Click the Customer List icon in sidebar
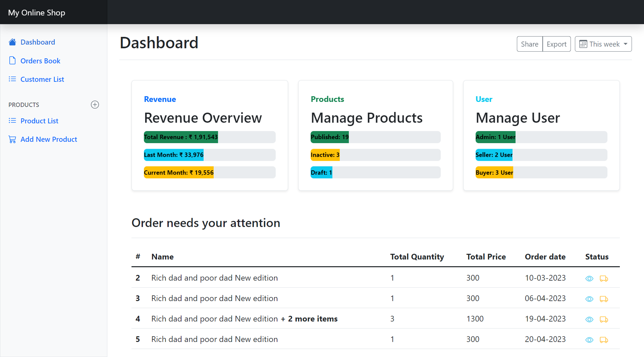This screenshot has width=644, height=357. 12,79
